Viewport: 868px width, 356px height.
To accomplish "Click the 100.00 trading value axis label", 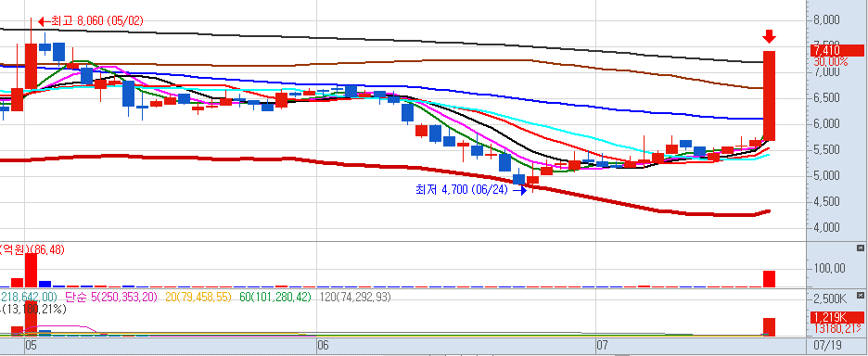I will point(830,269).
